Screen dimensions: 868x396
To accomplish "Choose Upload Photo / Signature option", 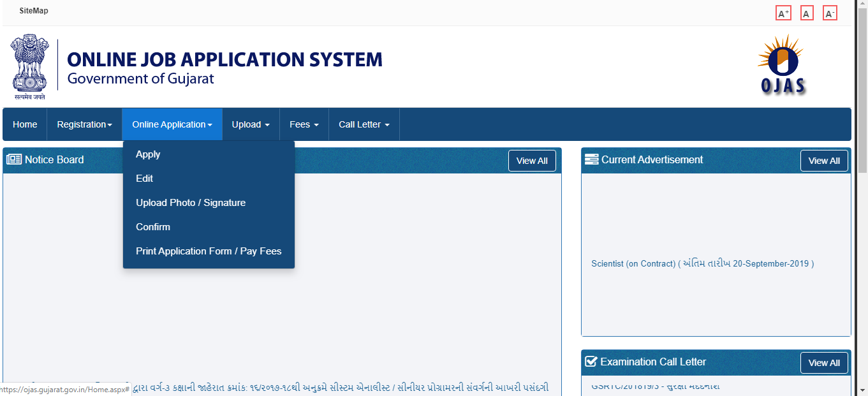I will (191, 203).
